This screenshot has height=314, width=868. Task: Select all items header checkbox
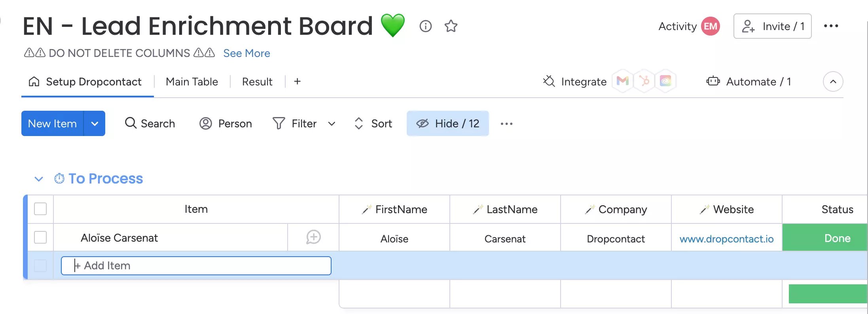tap(40, 209)
